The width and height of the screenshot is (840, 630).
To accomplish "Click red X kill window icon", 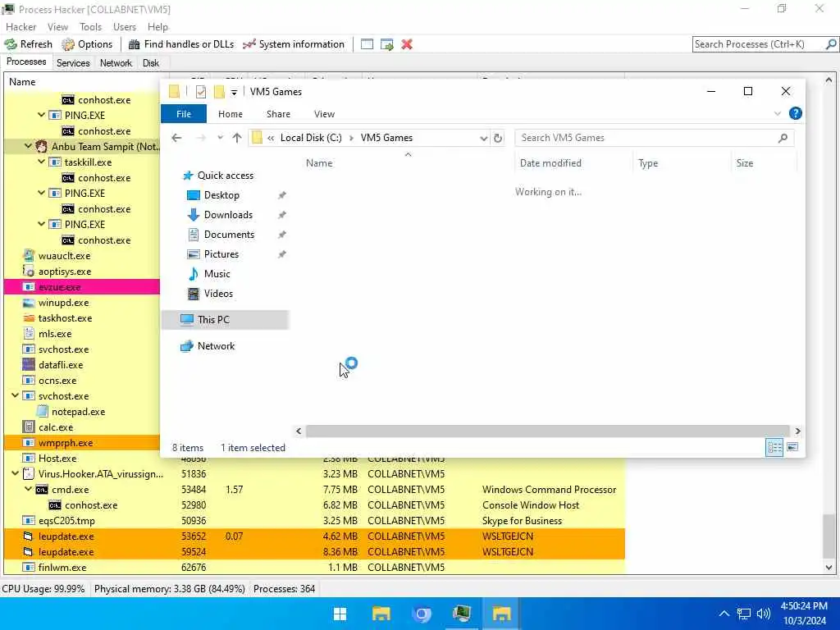I will tap(407, 44).
